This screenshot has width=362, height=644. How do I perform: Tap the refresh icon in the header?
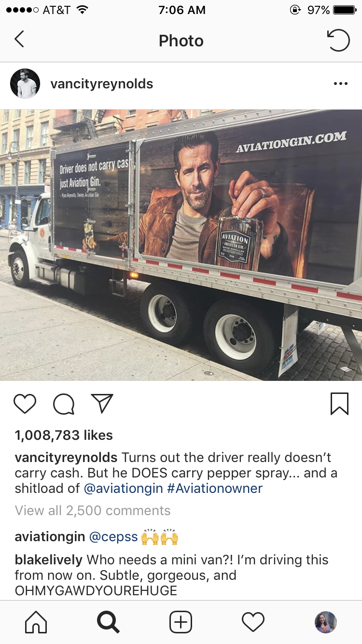(x=338, y=40)
